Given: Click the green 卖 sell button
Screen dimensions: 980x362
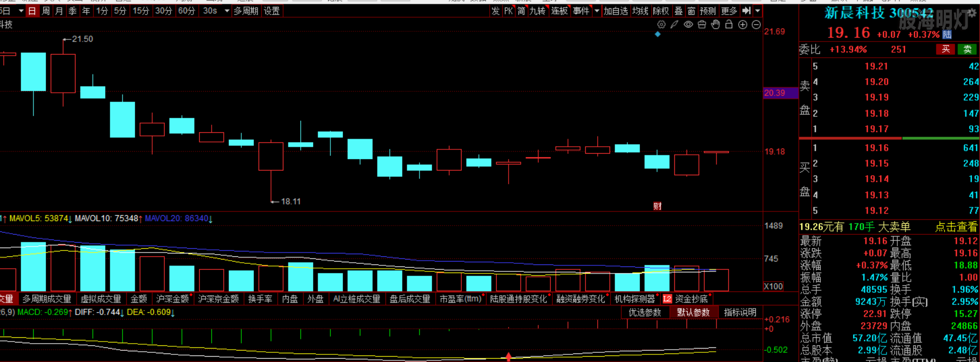Looking at the screenshot, I should [x=967, y=50].
